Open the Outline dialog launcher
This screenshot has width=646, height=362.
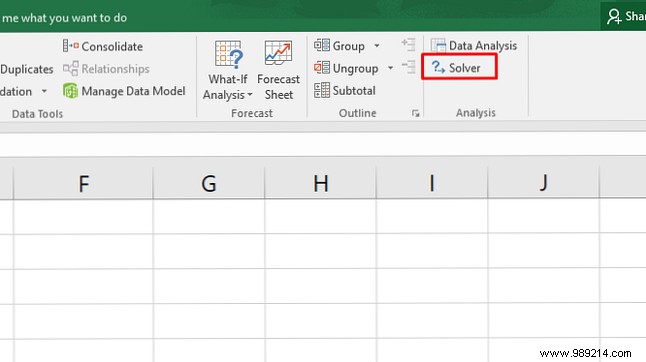[x=415, y=113]
